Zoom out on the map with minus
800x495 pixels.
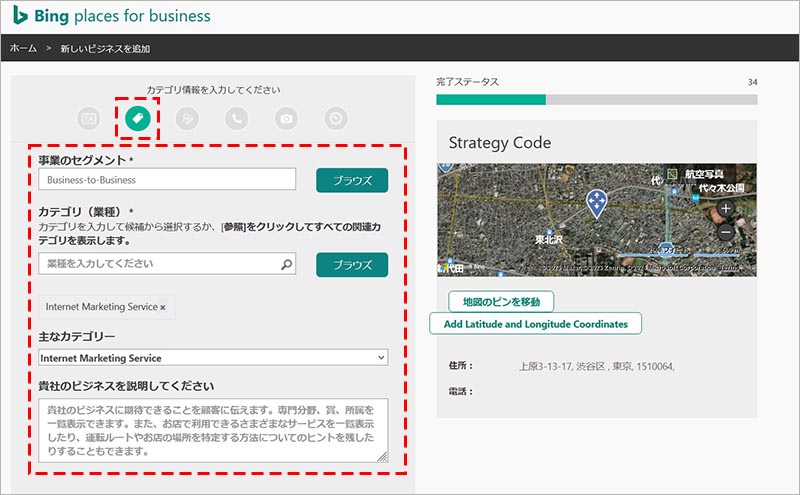(726, 232)
